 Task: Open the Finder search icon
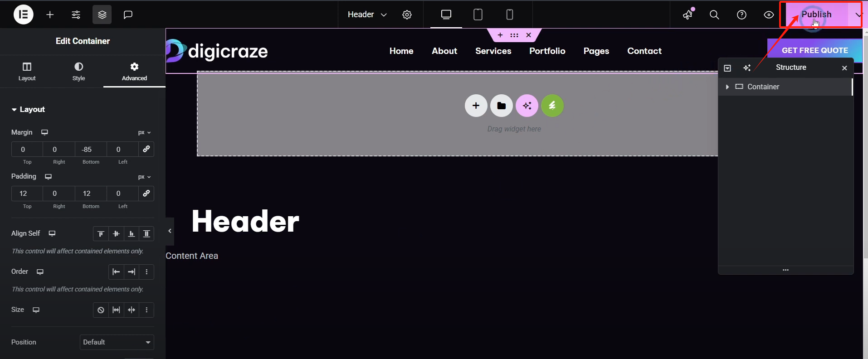click(x=714, y=15)
